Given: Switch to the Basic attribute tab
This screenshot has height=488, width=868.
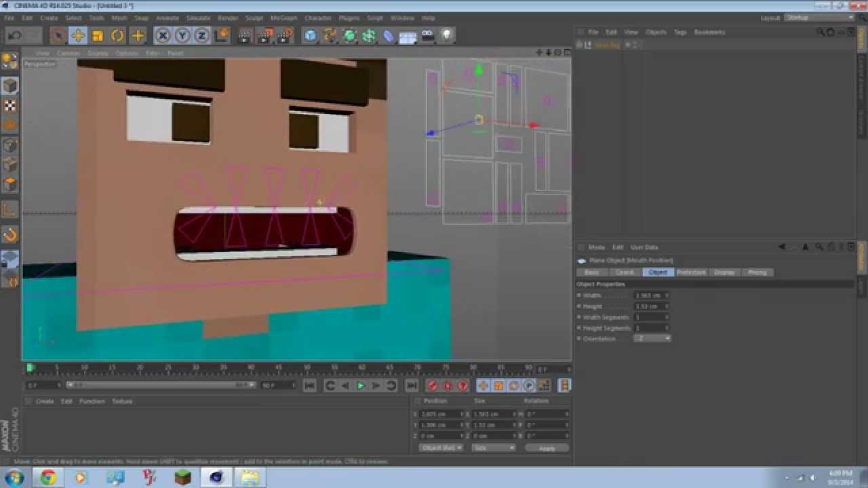Looking at the screenshot, I should pyautogui.click(x=592, y=272).
